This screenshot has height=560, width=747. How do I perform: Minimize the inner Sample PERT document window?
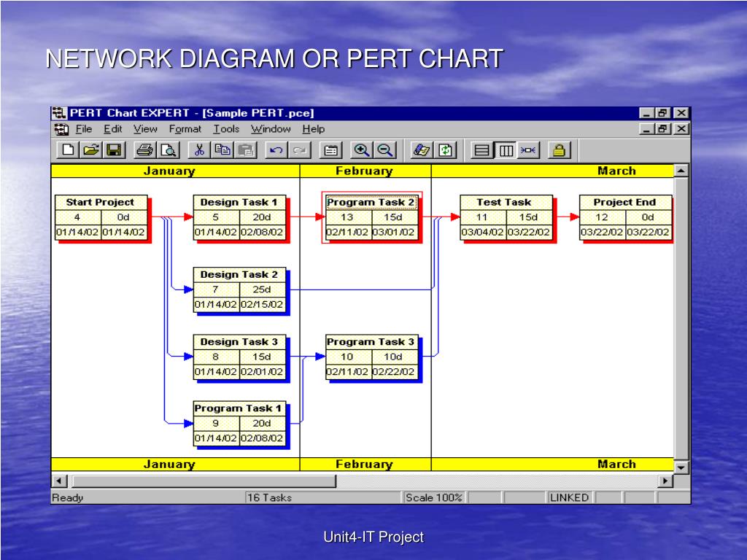click(646, 129)
